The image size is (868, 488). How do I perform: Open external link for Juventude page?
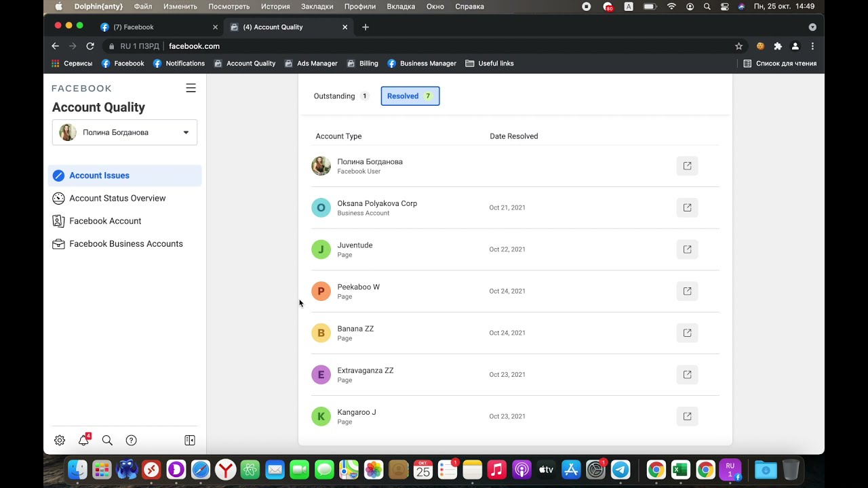click(x=687, y=249)
